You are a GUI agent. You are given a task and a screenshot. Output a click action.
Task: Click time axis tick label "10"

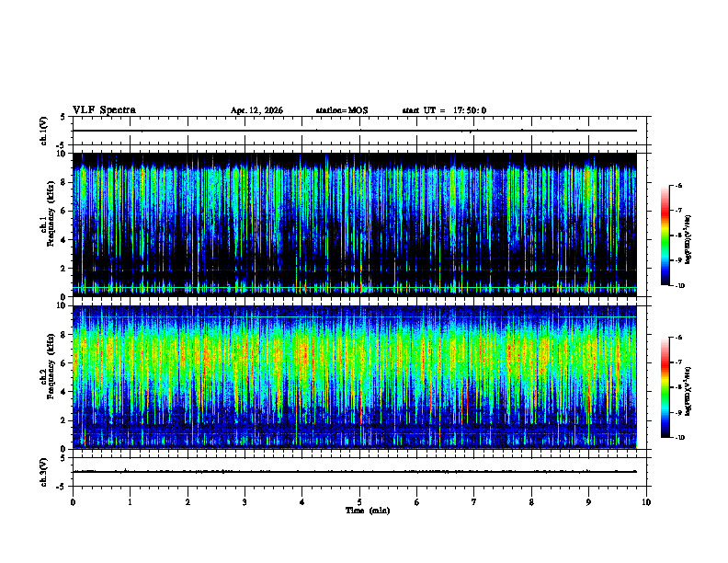click(646, 502)
